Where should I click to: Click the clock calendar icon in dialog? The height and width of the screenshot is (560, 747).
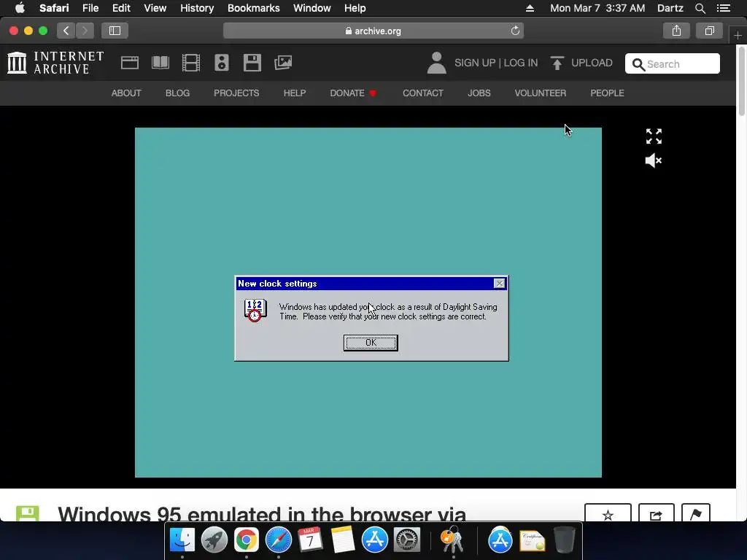(x=255, y=311)
